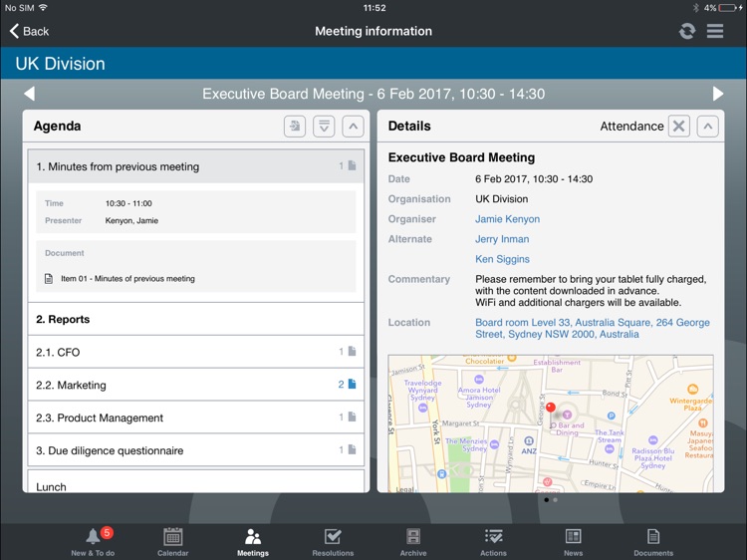Open agenda item 2.1. CFO
Screen dimensions: 747x560
coord(196,352)
